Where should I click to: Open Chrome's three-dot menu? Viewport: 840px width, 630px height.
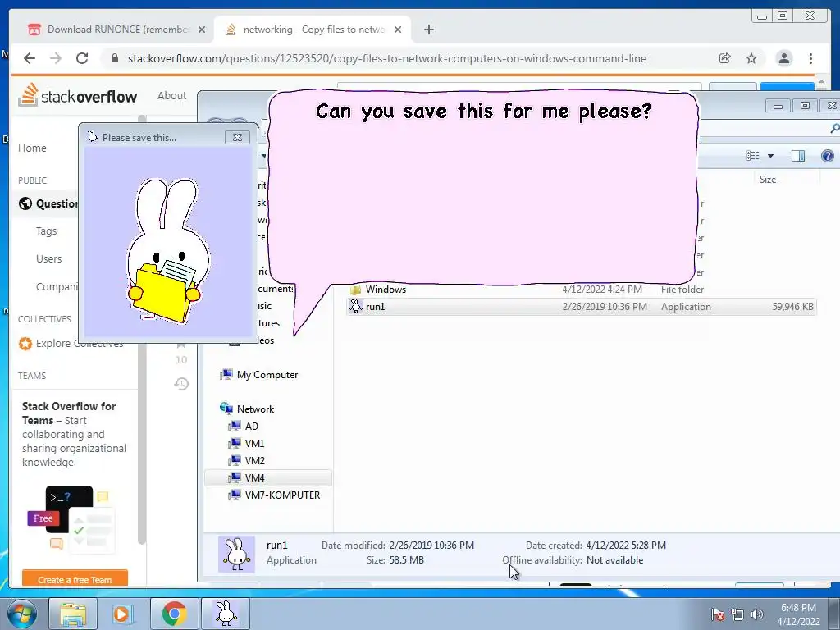click(811, 58)
